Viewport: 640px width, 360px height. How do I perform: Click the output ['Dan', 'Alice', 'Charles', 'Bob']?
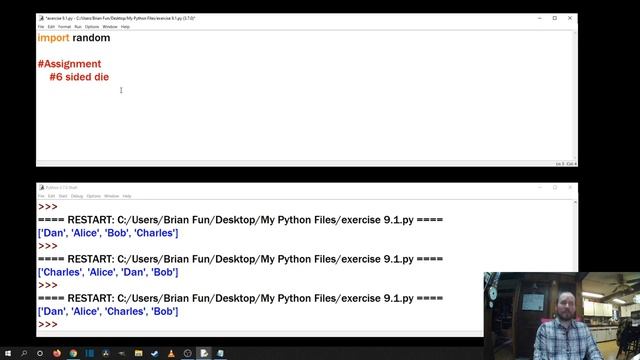point(108,311)
